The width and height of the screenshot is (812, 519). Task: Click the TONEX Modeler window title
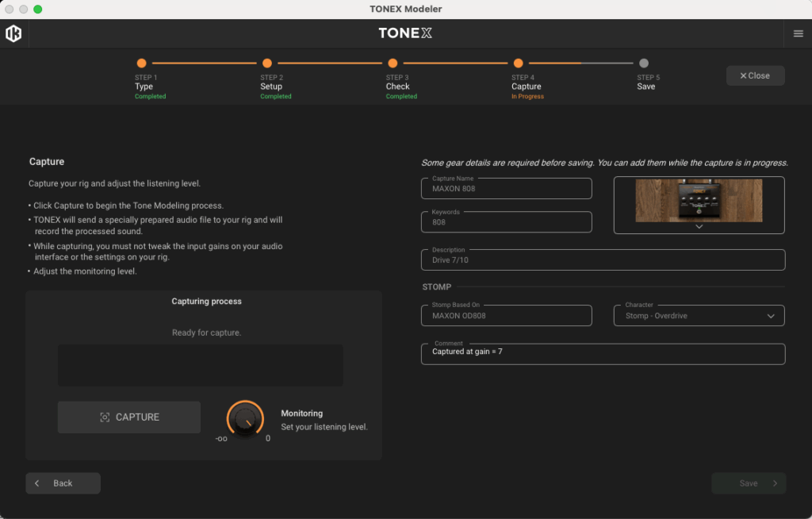405,9
